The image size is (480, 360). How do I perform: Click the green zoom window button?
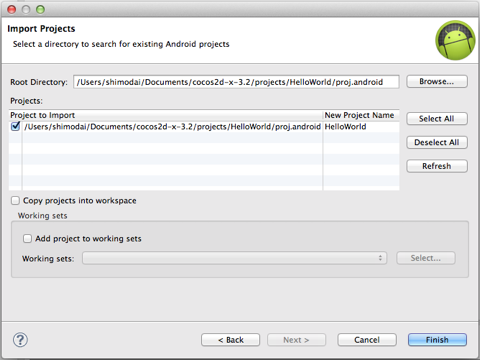40,9
